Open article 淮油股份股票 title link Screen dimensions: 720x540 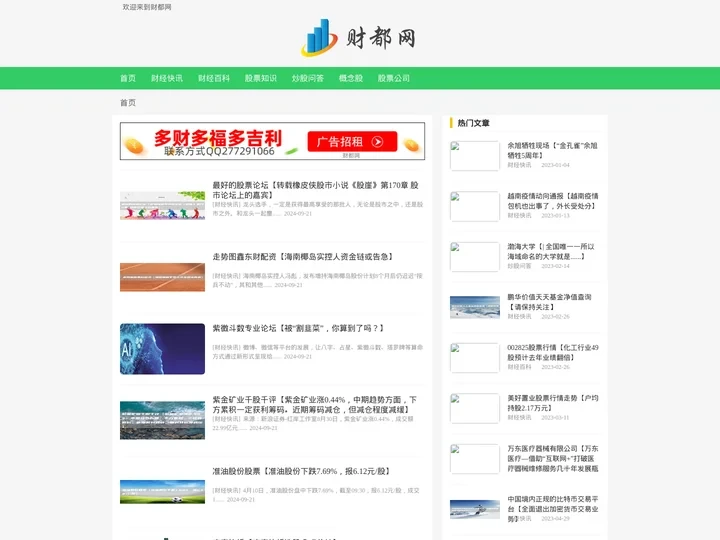(302, 471)
